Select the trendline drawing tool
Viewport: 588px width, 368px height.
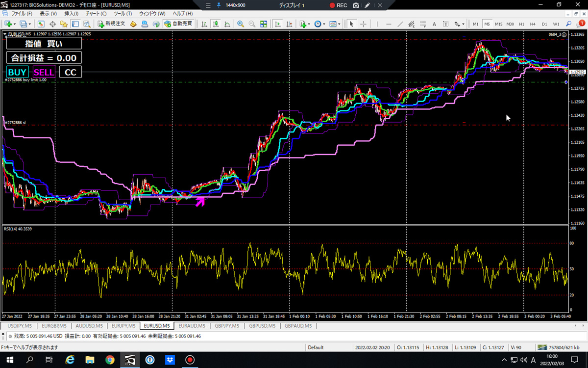[400, 24]
